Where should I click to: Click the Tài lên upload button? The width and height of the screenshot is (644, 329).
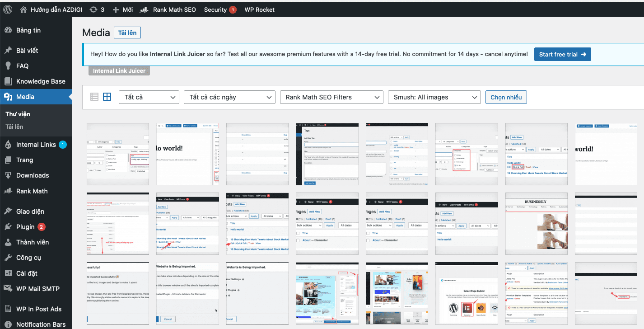click(x=127, y=33)
